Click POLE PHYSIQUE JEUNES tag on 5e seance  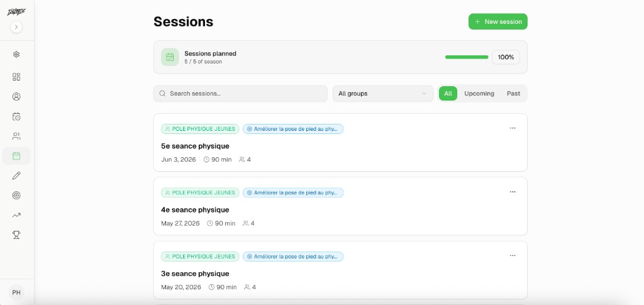click(200, 129)
